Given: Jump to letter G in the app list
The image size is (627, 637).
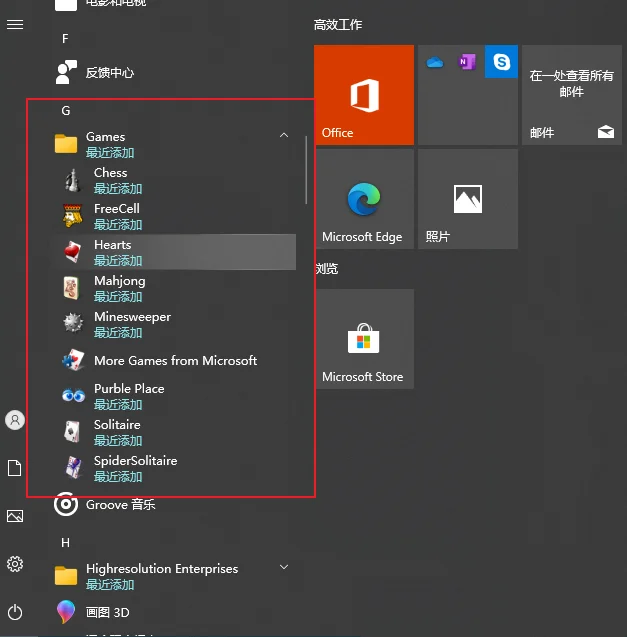Looking at the screenshot, I should (x=66, y=111).
